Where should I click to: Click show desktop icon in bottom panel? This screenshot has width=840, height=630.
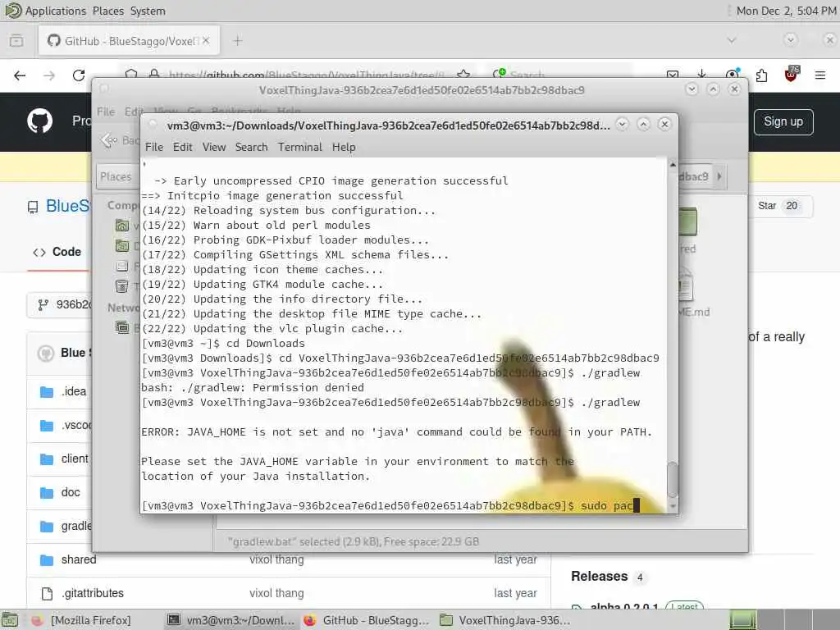point(10,620)
